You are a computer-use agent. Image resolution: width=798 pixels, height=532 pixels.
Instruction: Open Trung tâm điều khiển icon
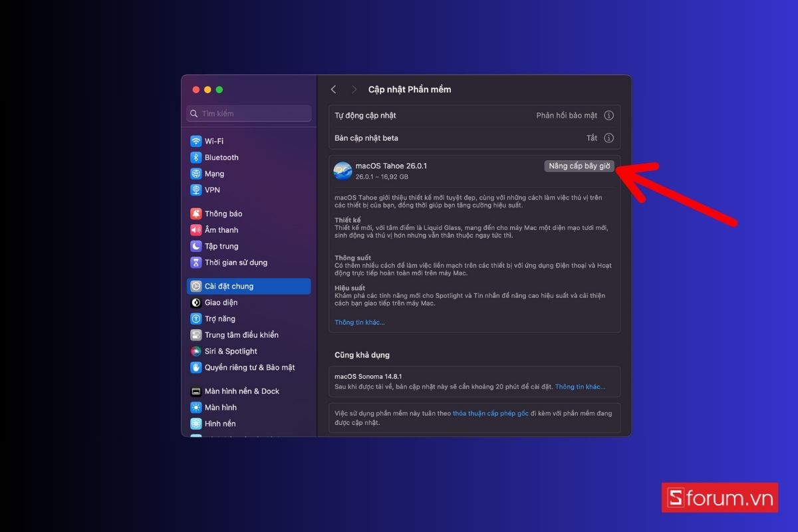(x=196, y=334)
